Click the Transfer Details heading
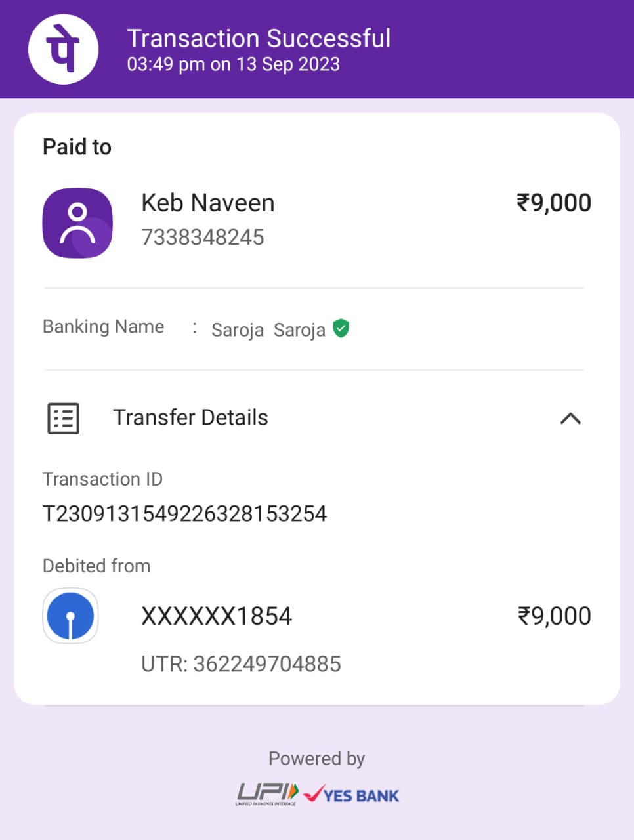The height and width of the screenshot is (840, 634). coord(190,417)
